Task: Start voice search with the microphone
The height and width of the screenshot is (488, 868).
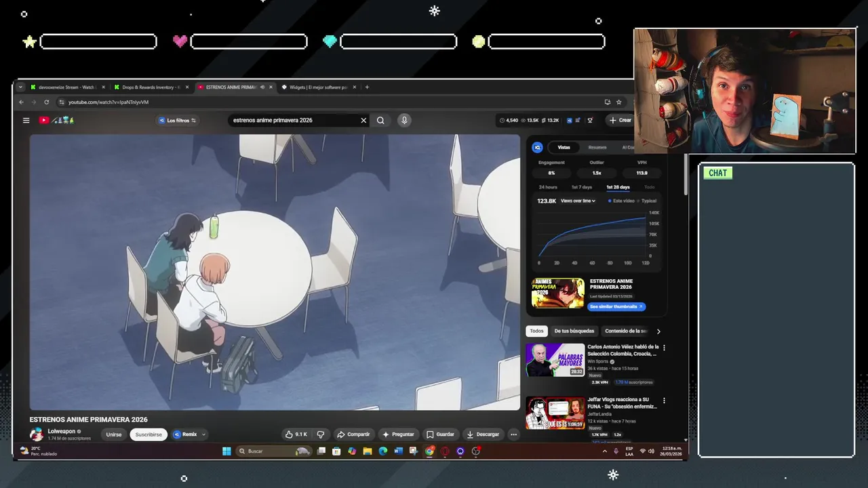Action: click(x=404, y=120)
